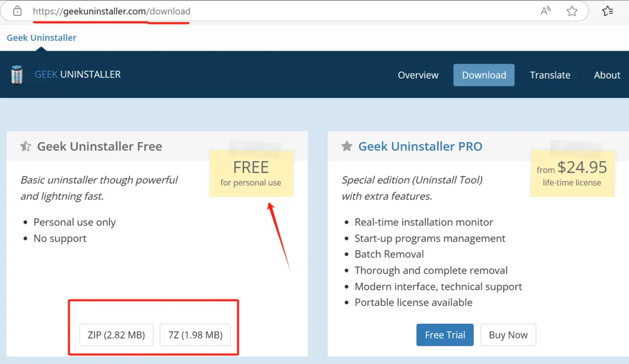
Task: Click 'Personal use only' text
Action: pyautogui.click(x=75, y=222)
